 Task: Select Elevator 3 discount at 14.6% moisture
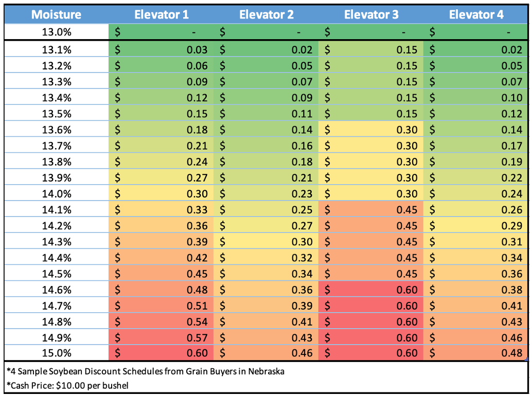click(371, 290)
